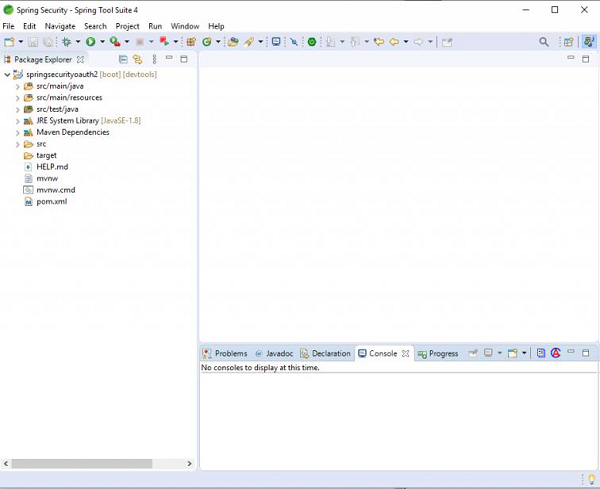
Task: Click the New Java Class icon
Action: coord(207,42)
